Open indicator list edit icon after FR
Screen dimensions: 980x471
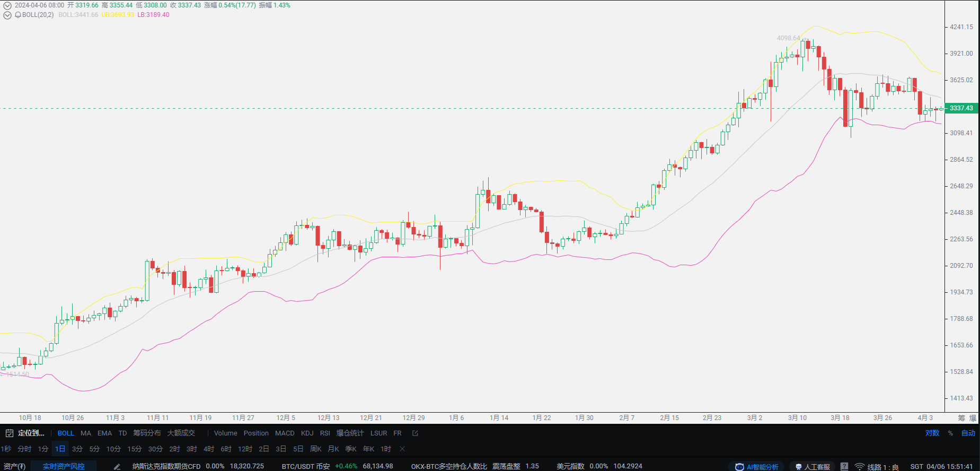tap(416, 433)
